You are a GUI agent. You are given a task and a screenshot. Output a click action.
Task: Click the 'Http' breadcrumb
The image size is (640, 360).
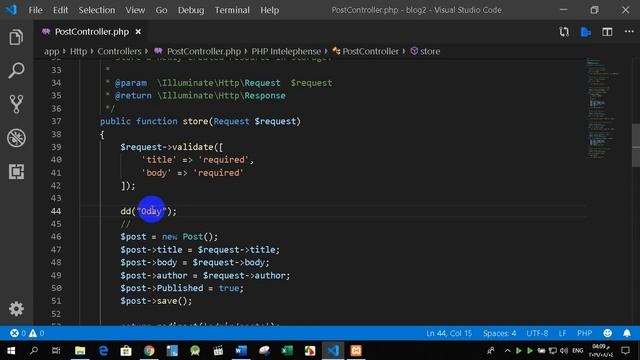[x=78, y=51]
